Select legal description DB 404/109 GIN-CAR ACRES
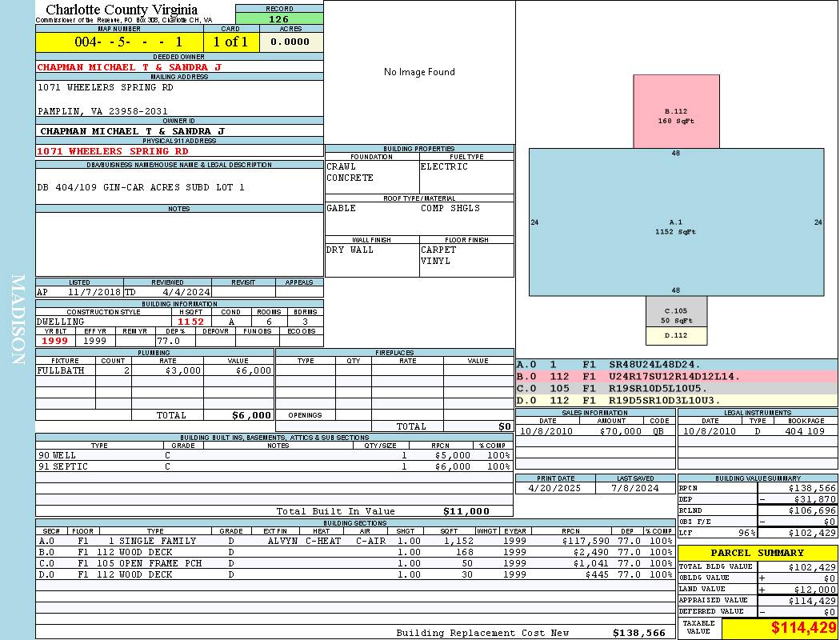The image size is (840, 640). click(141, 187)
